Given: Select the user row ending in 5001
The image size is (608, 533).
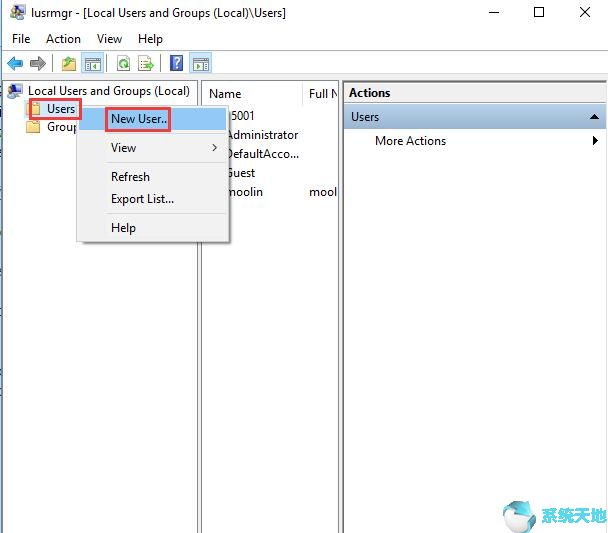Looking at the screenshot, I should click(x=241, y=116).
